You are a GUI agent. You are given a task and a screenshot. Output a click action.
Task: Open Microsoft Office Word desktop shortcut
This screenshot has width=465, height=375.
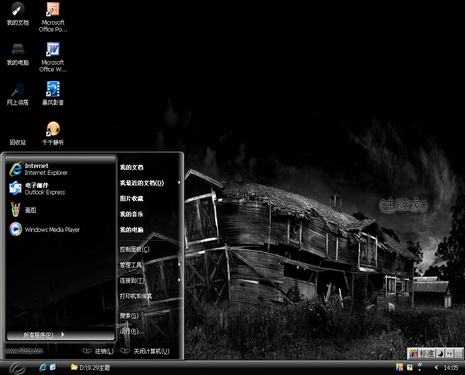(53, 57)
